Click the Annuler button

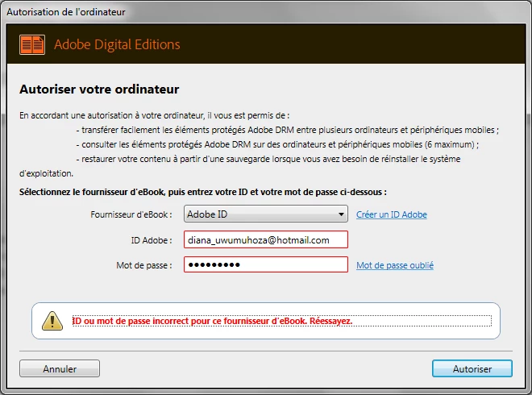coord(60,368)
